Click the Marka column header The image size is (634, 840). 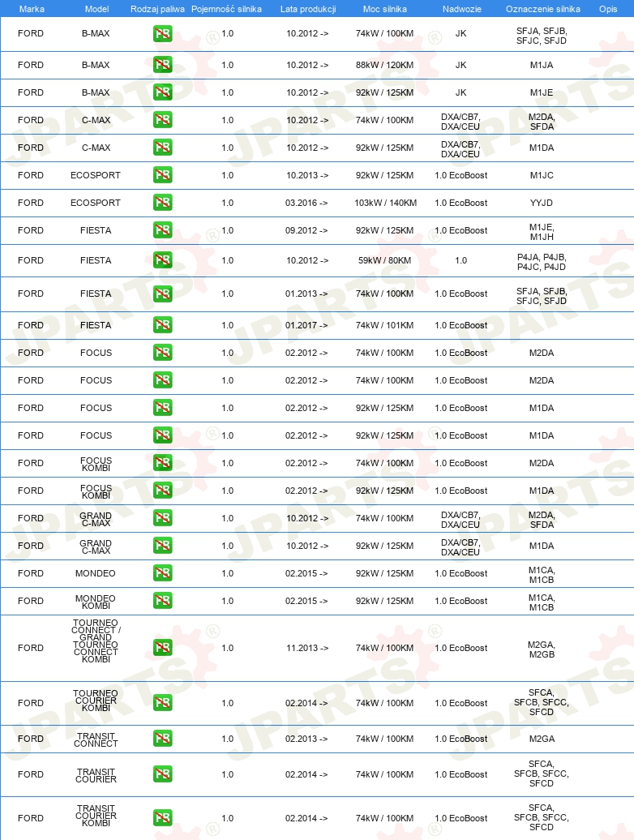click(x=32, y=9)
